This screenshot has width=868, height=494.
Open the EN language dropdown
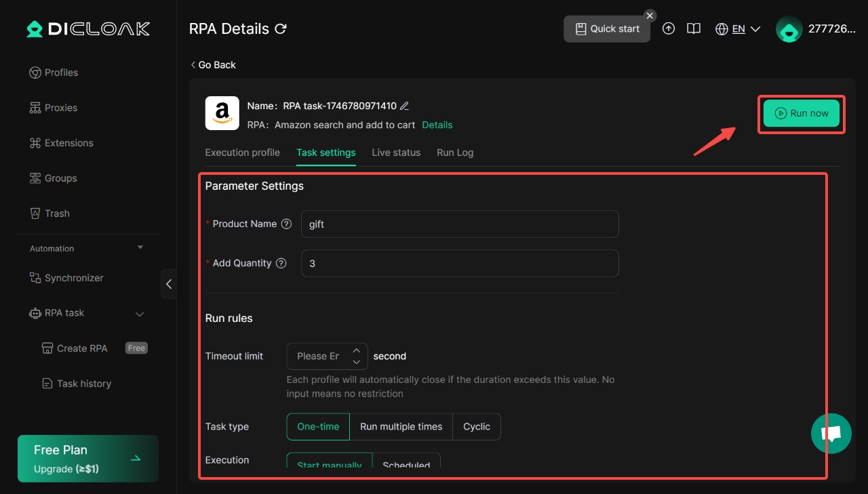[x=746, y=29]
